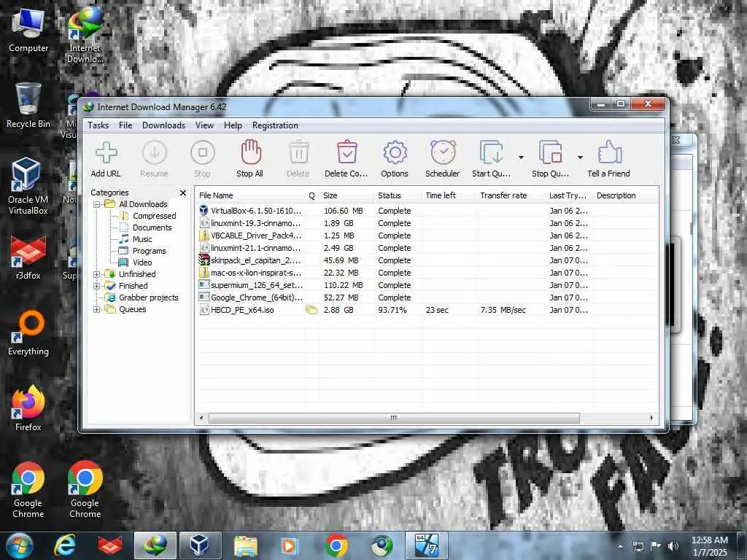Image resolution: width=747 pixels, height=560 pixels.
Task: Select the Video category
Action: click(142, 262)
